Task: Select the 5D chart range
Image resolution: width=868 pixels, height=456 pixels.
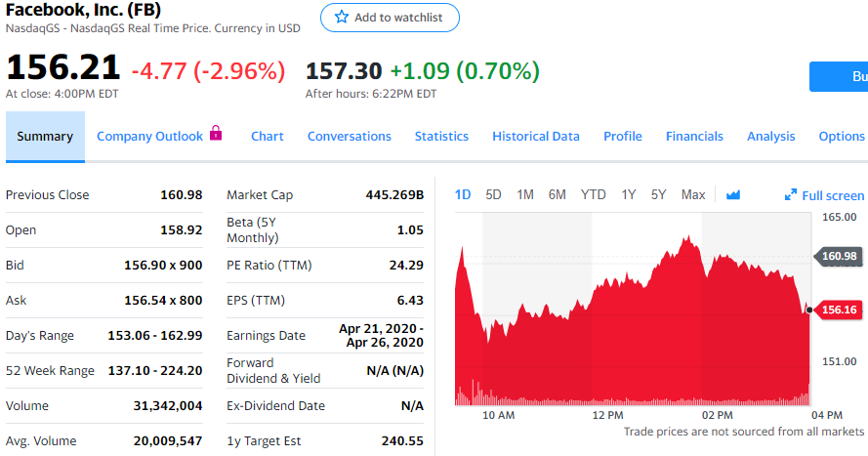Action: (493, 195)
